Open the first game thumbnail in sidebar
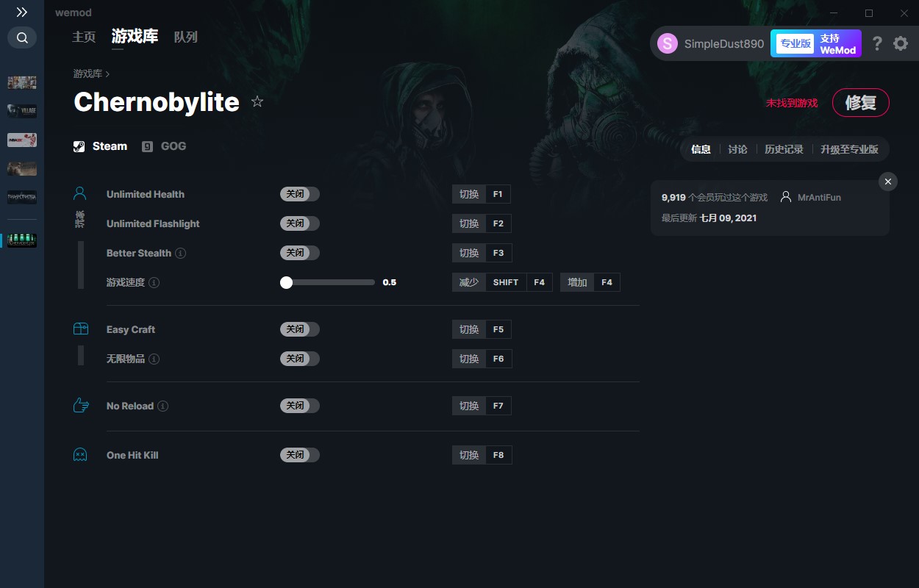The height and width of the screenshot is (588, 919). pyautogui.click(x=22, y=82)
